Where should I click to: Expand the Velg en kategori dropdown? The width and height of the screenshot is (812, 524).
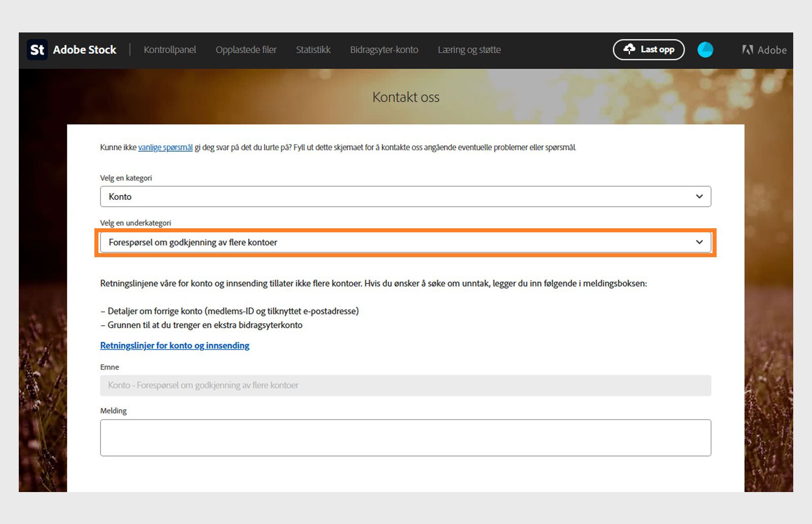(405, 196)
